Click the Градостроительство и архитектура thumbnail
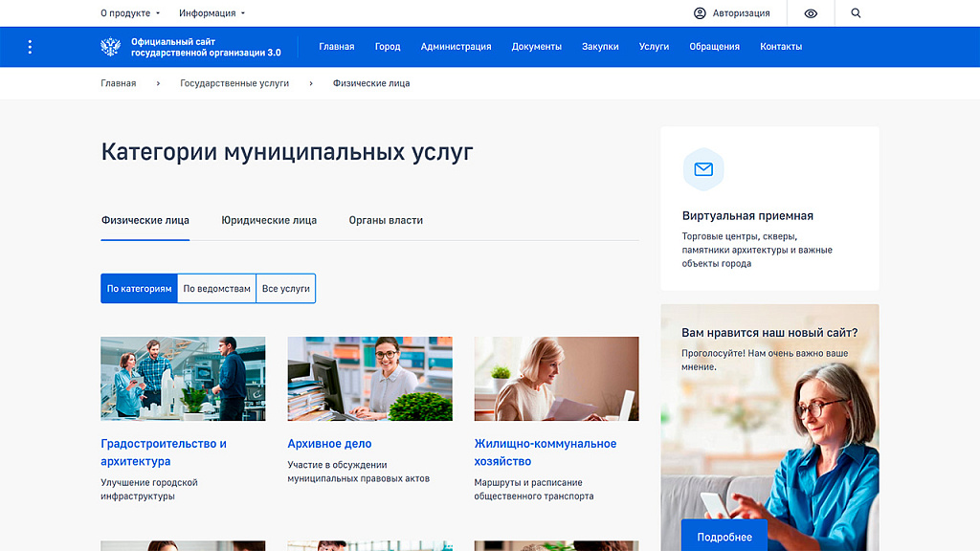This screenshot has width=980, height=551. click(183, 379)
